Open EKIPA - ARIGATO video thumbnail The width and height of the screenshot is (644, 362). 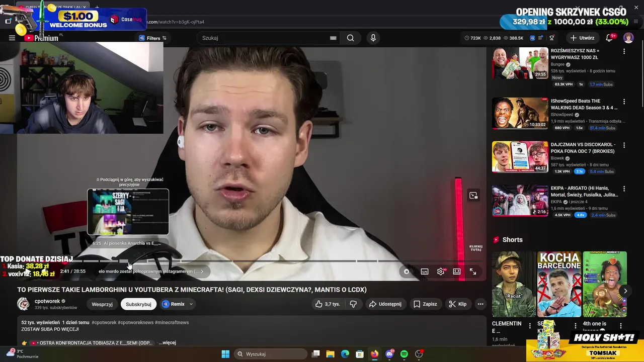520,200
